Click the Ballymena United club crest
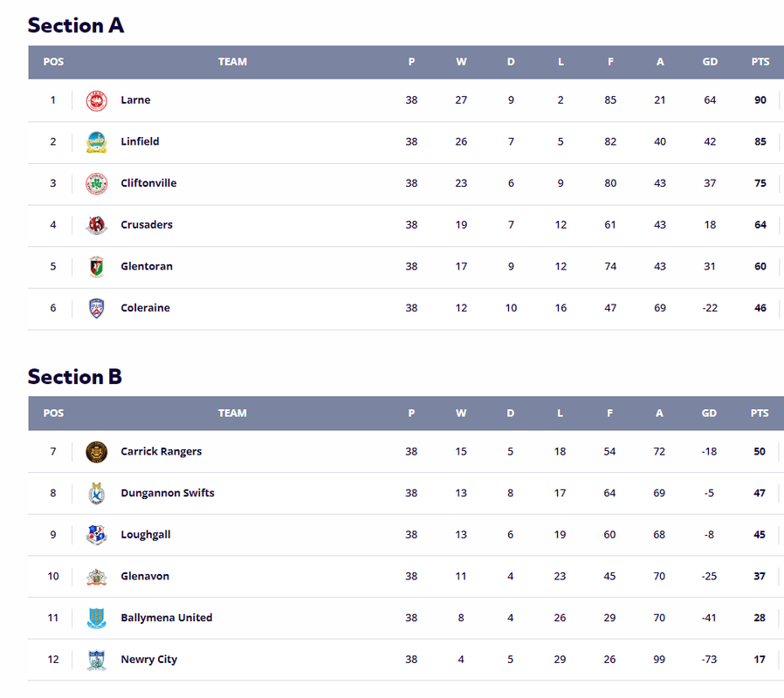This screenshot has width=784, height=698. (x=97, y=618)
